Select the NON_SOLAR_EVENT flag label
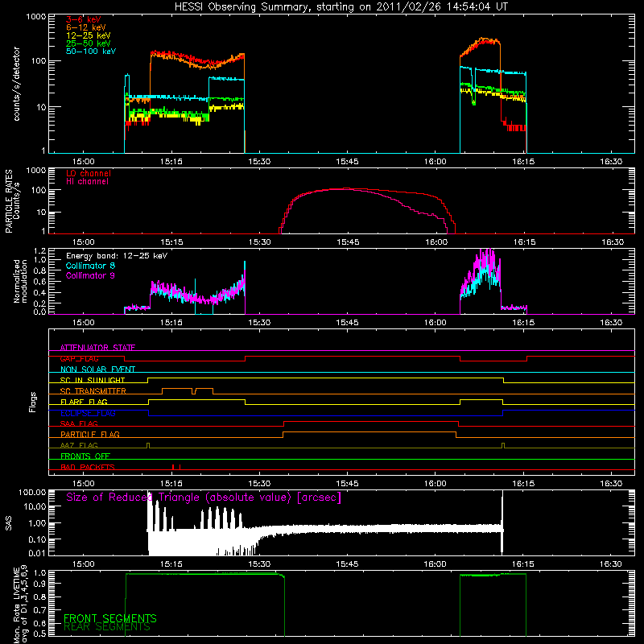The width and height of the screenshot is (644, 644). pos(97,369)
